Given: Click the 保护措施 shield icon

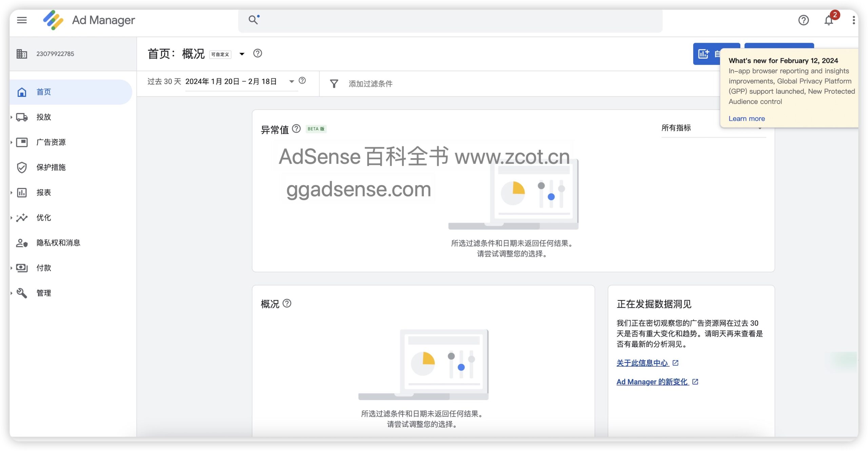Looking at the screenshot, I should tap(22, 167).
